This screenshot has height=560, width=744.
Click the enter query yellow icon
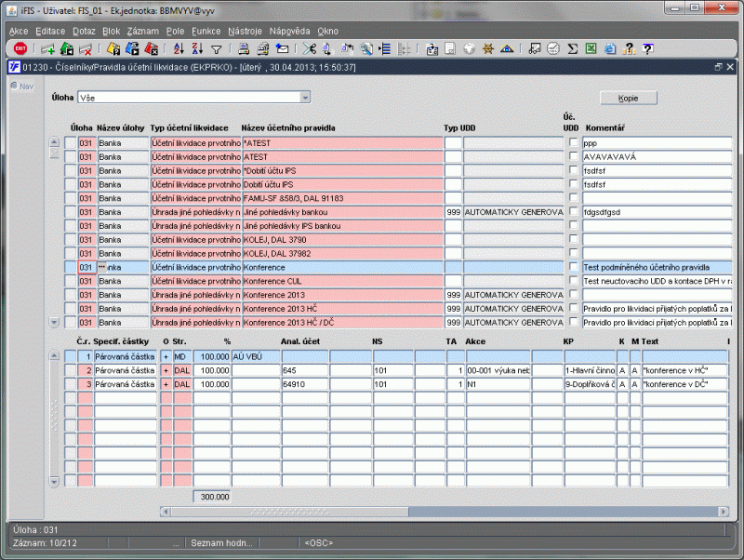coord(113,48)
